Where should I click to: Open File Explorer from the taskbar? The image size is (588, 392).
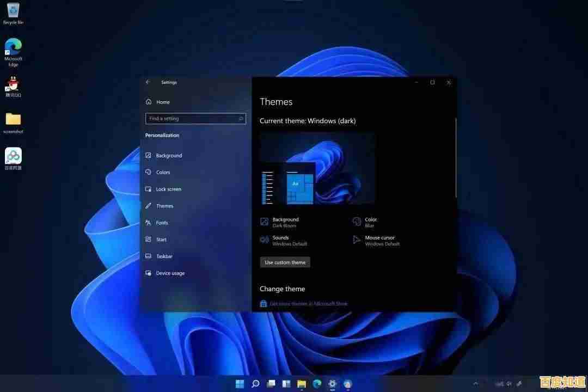(302, 383)
